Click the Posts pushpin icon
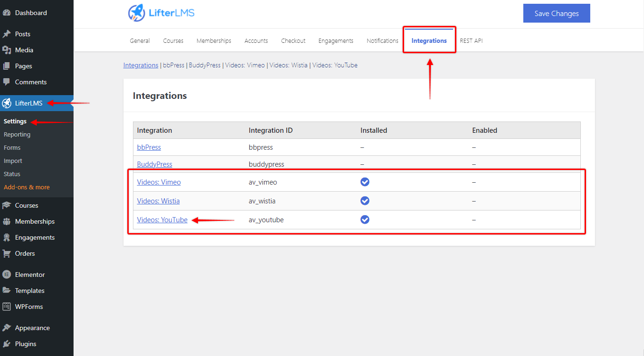644x356 pixels. coord(7,34)
